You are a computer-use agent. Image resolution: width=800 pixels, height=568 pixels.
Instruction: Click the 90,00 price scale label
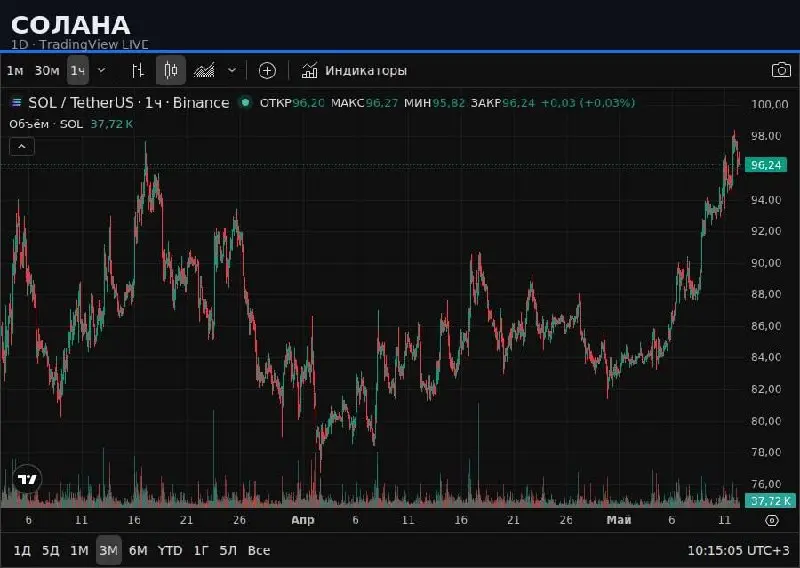click(x=766, y=263)
